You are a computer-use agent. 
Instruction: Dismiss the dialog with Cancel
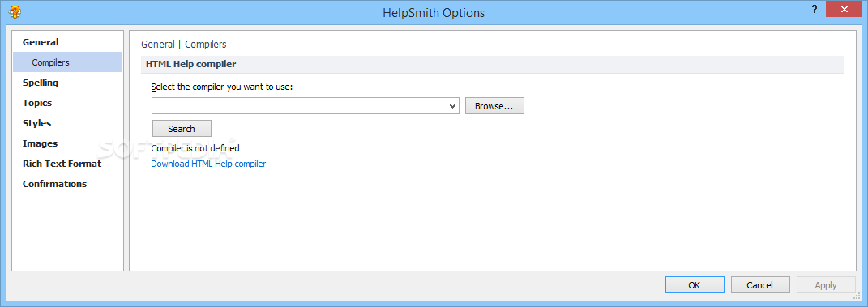tap(759, 285)
